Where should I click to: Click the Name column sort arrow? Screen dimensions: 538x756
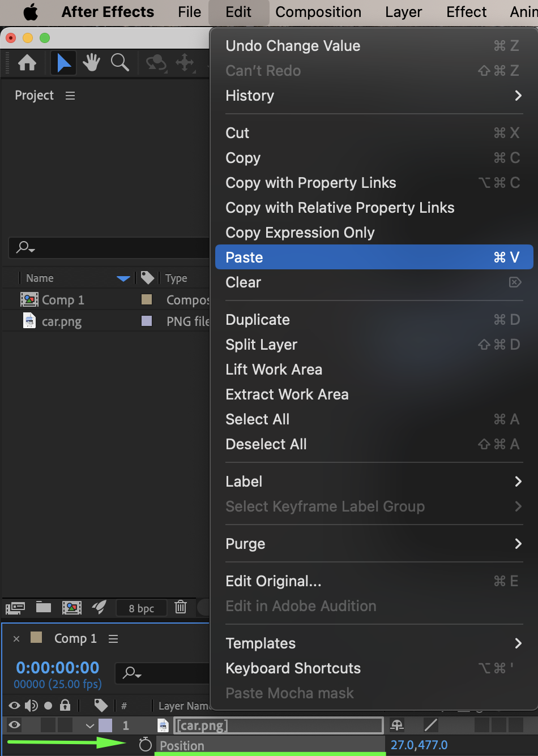pos(123,278)
